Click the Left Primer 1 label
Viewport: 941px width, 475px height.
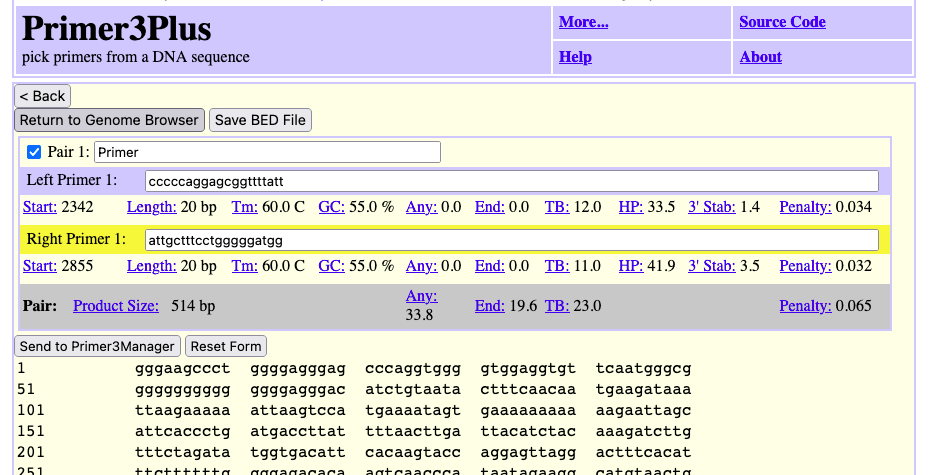click(72, 181)
